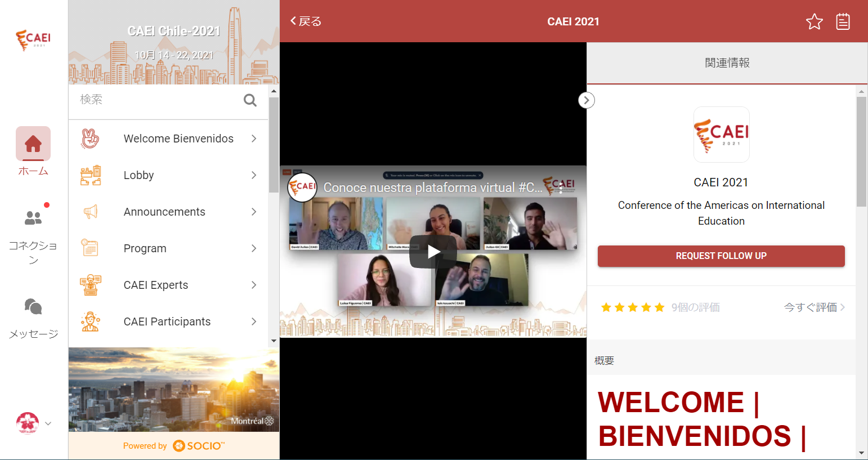
Task: Open the CAEI Experts menu item
Action: (x=169, y=285)
